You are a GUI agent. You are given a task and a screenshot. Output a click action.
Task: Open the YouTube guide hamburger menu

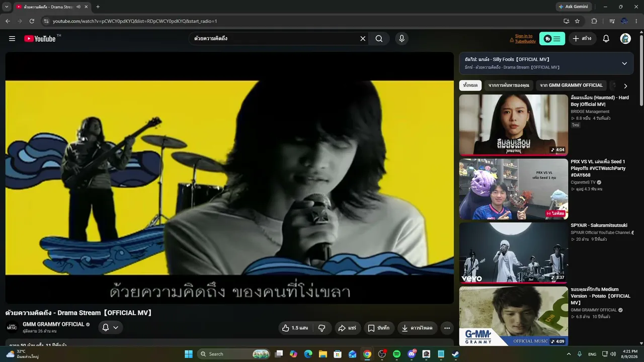(12, 39)
